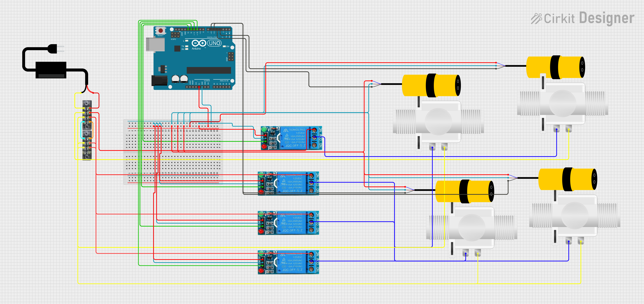
Task: Click the NO screw terminal on bottom relay
Action: coord(311,269)
